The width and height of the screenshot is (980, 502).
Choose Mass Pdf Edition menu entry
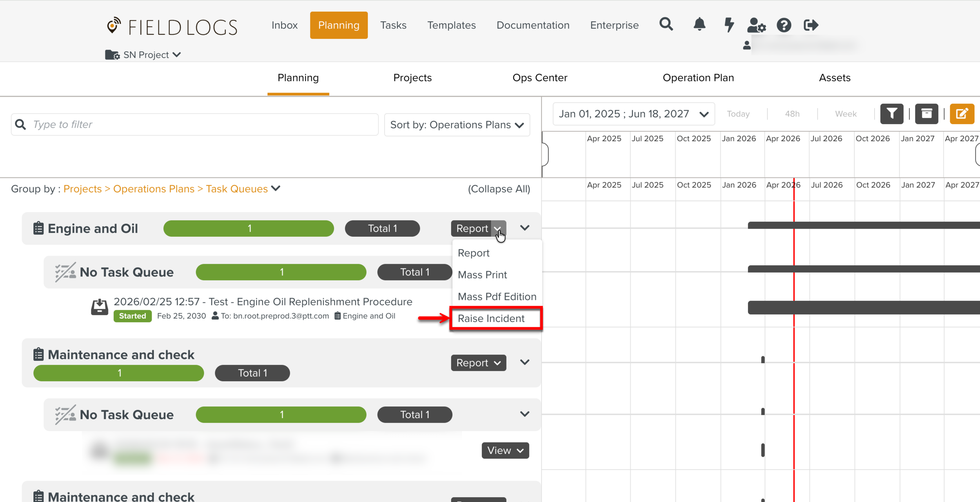click(497, 297)
